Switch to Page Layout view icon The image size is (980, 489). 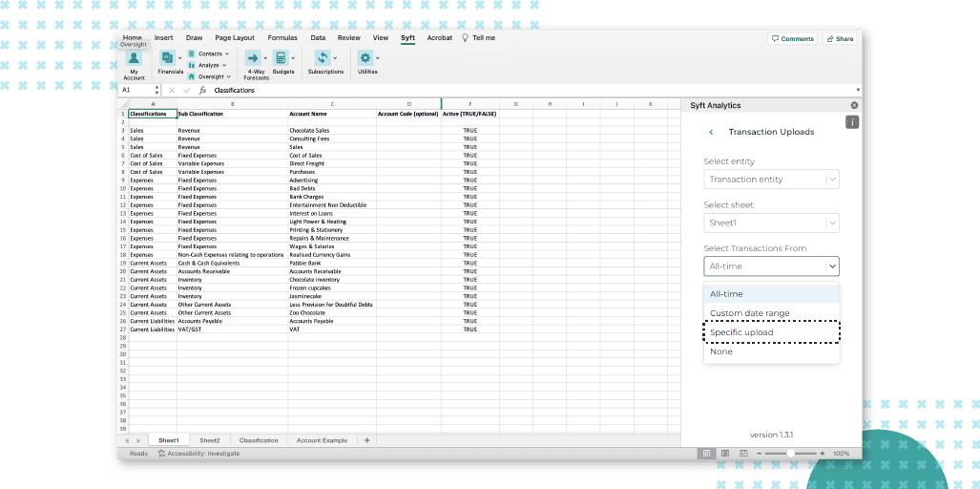pos(725,454)
